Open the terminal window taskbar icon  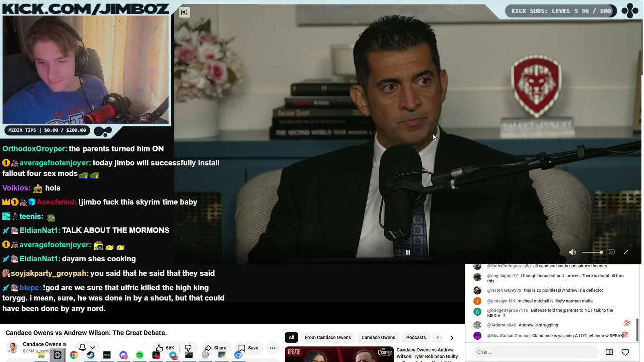coord(189,355)
